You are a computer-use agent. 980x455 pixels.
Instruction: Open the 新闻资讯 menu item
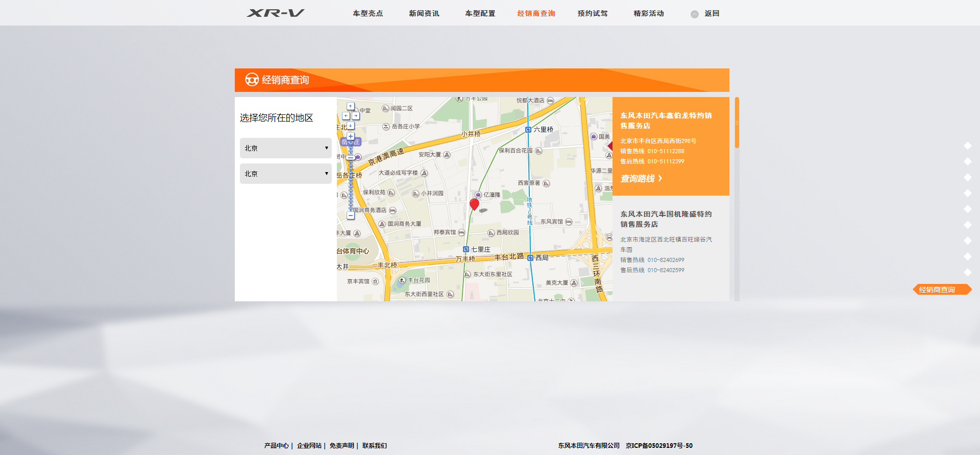click(424, 13)
